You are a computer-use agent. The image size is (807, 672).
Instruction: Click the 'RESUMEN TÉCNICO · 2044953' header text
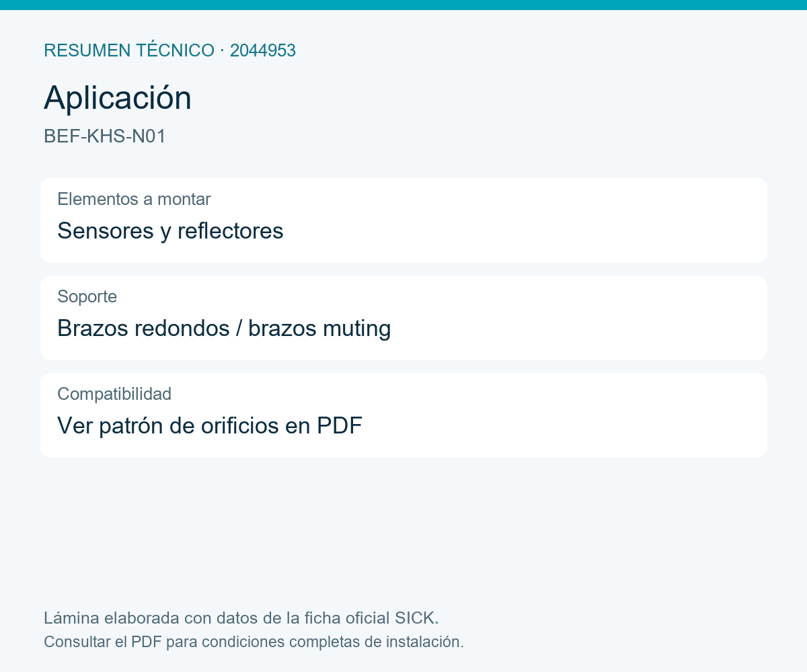click(x=169, y=50)
